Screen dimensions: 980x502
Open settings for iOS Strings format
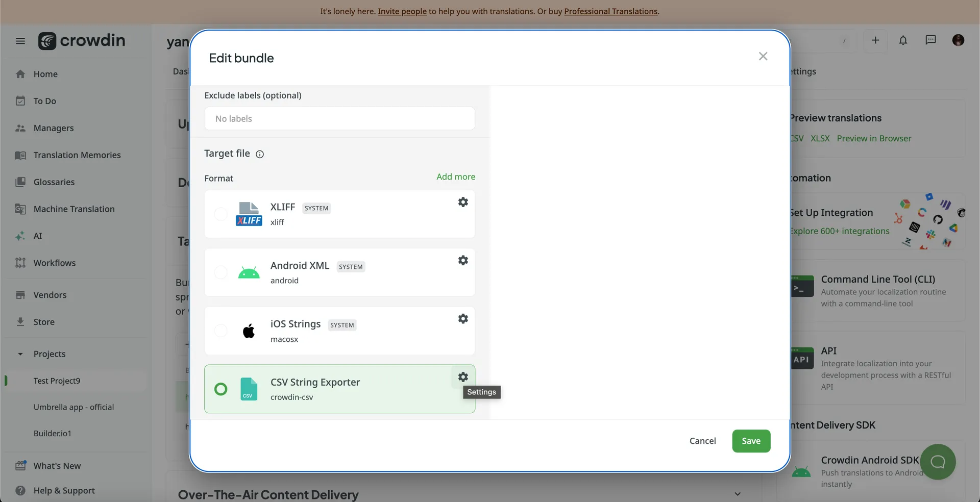tap(463, 318)
